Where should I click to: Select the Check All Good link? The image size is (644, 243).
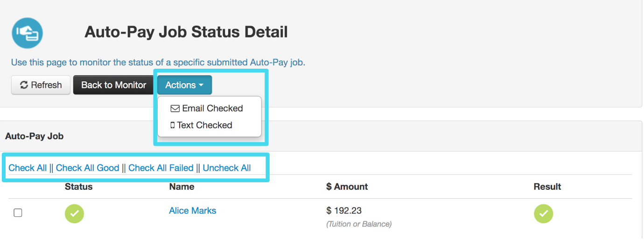[x=88, y=168]
